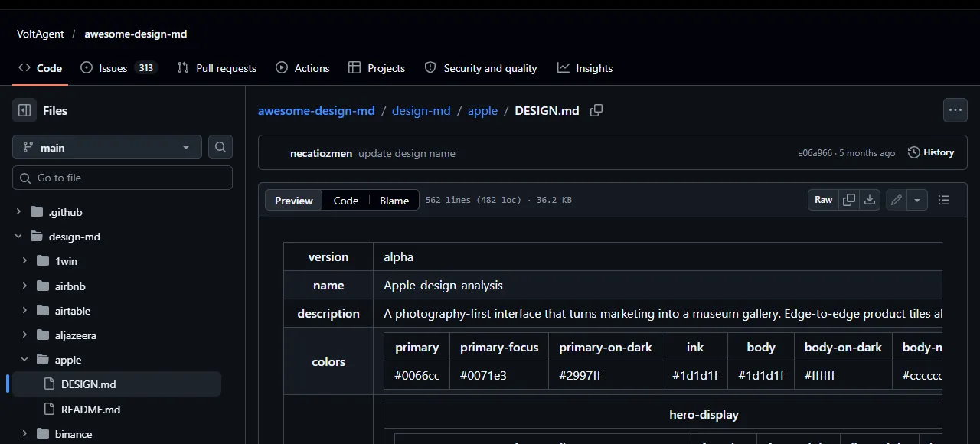Screen dimensions: 980x444
Task: Click the History clock icon
Action: 914,152
